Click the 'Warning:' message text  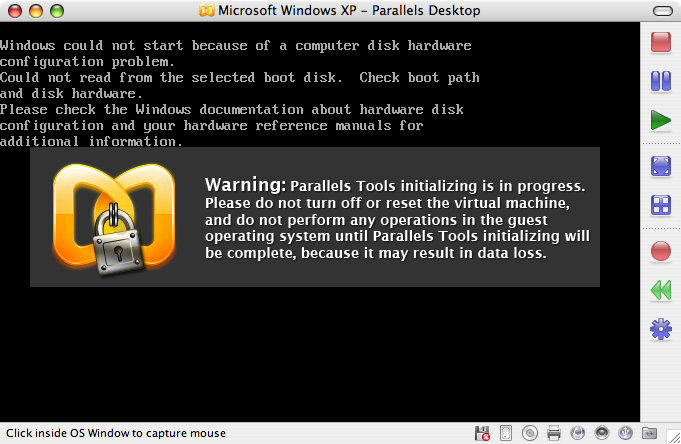[x=245, y=185]
